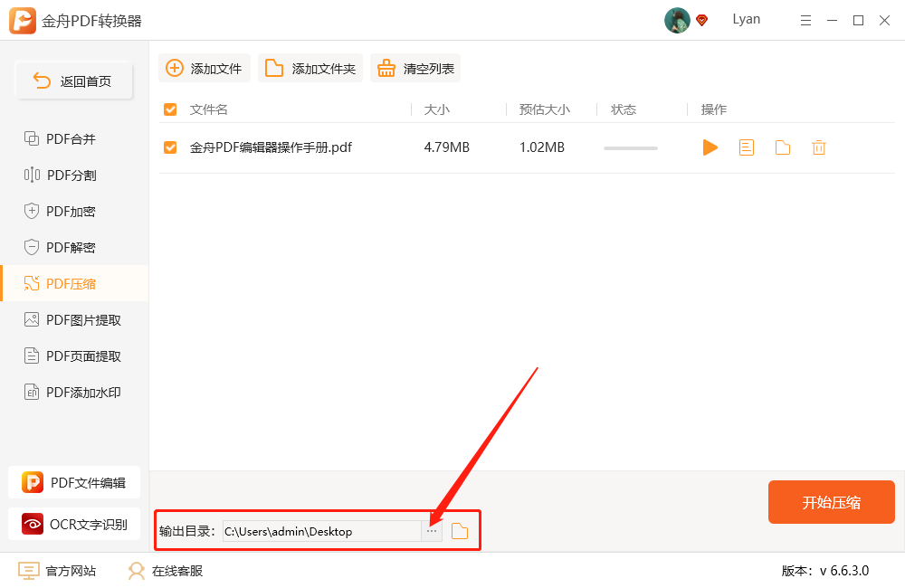Screen dimensions: 905x588
Task: Open PDF文件编辑 tool
Action: pos(74,482)
